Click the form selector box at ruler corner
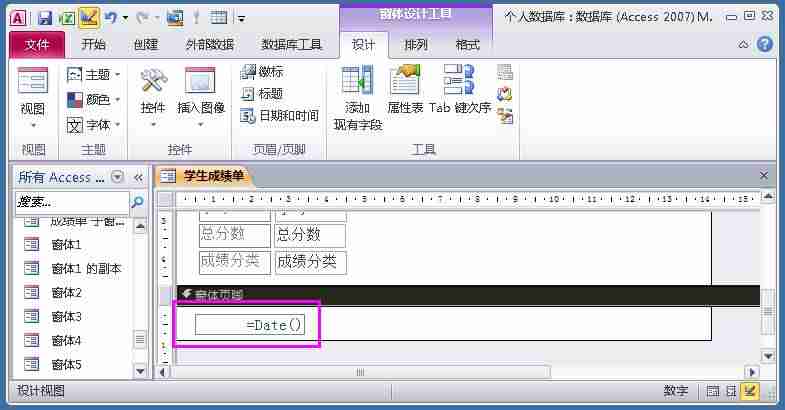 [x=165, y=199]
